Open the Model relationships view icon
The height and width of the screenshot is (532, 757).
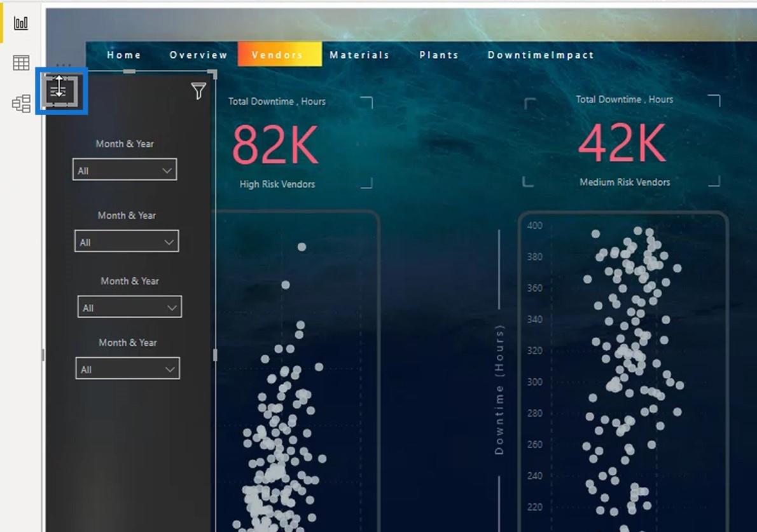coord(21,103)
